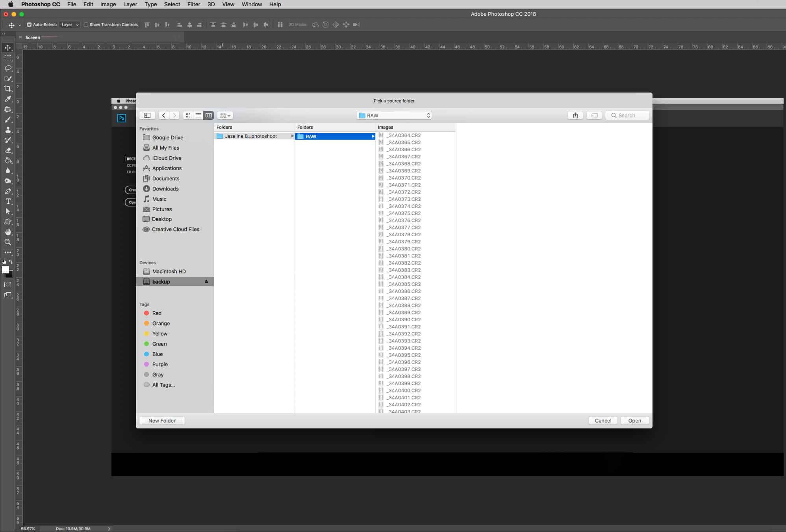Open the Filter menu
The height and width of the screenshot is (532, 786).
(x=193, y=4)
